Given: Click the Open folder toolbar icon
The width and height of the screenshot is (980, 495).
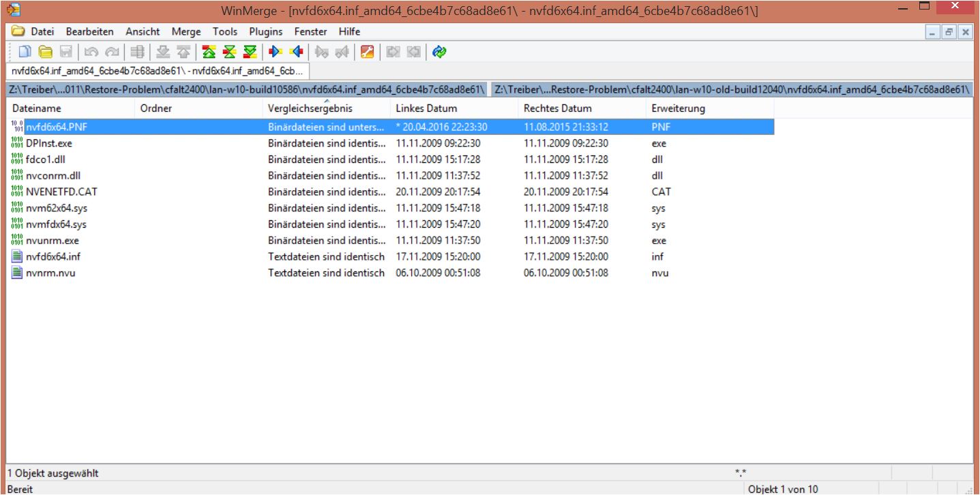Looking at the screenshot, I should click(46, 52).
